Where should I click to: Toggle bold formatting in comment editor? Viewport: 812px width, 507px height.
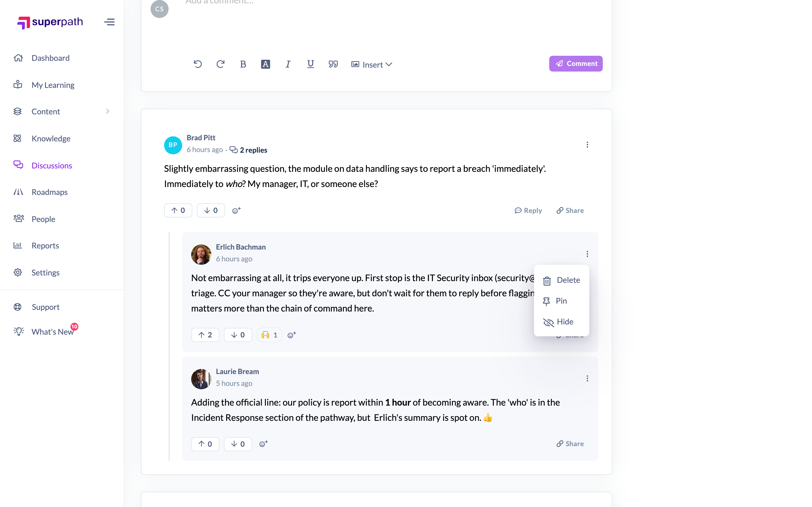(x=243, y=64)
